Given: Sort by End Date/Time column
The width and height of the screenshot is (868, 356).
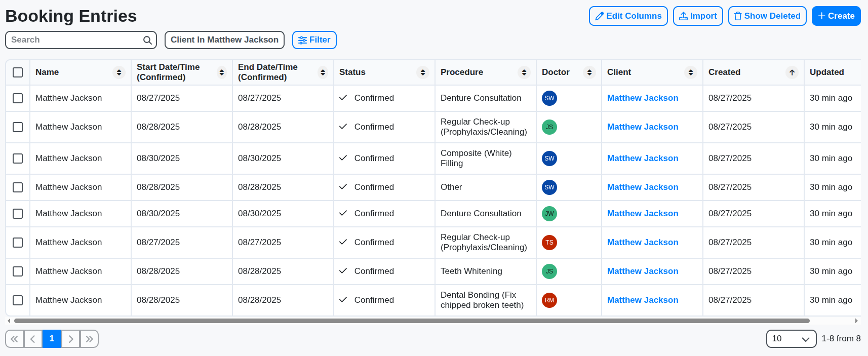Looking at the screenshot, I should click(x=323, y=72).
